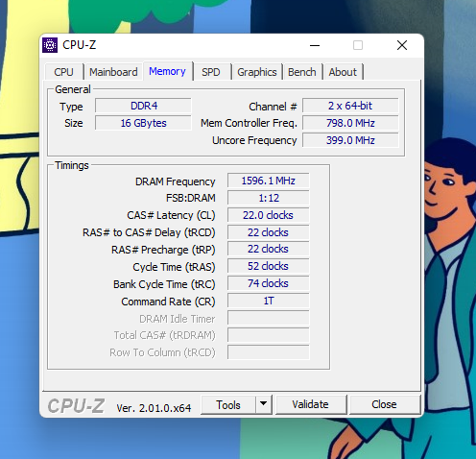Select the Uncore Frequency value 399.0 MHz
The image size is (476, 459).
(x=350, y=140)
